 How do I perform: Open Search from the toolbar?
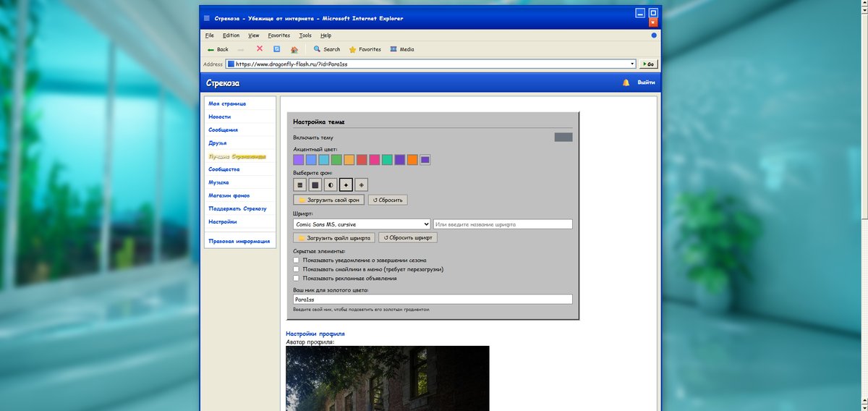(x=327, y=49)
